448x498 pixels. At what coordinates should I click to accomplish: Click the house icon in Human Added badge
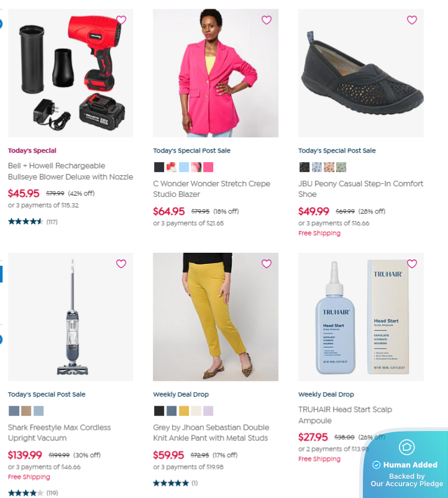[x=407, y=447]
